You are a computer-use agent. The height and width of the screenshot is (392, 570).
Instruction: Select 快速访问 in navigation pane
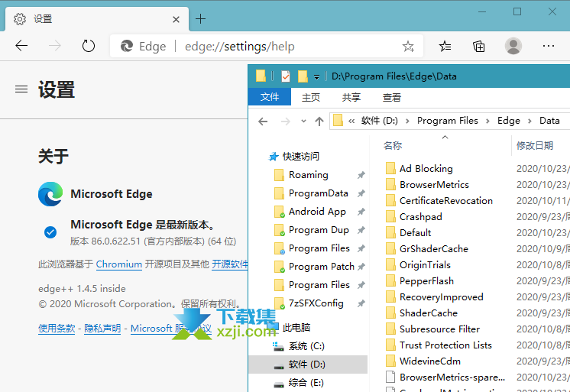click(x=300, y=157)
